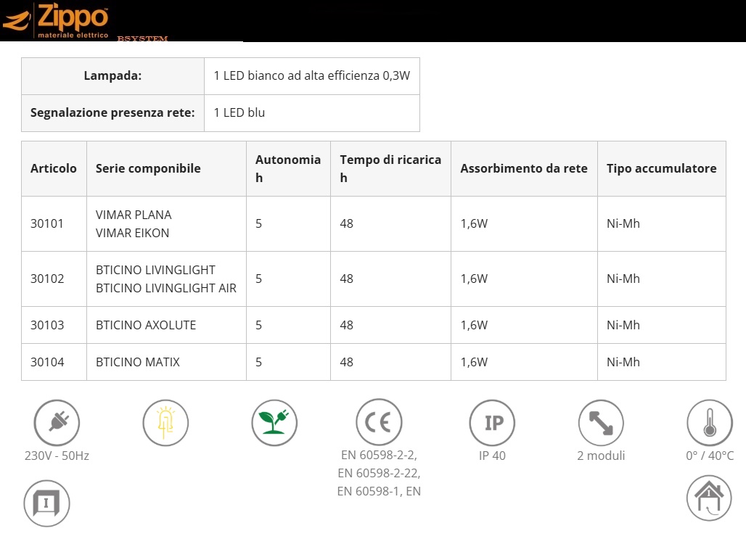Select article number 30104
This screenshot has height=560, width=746.
click(x=47, y=362)
